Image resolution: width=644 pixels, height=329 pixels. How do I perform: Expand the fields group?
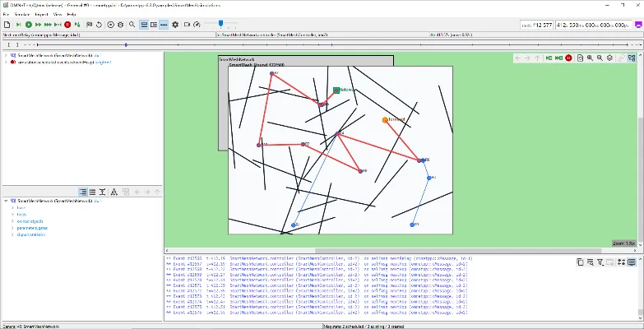12,215
